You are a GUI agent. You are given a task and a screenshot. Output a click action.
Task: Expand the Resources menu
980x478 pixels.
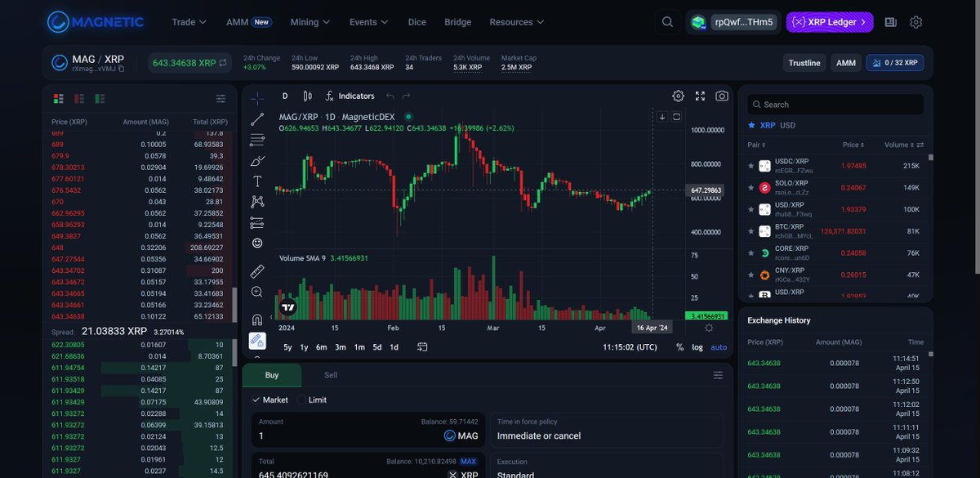[x=516, y=22]
